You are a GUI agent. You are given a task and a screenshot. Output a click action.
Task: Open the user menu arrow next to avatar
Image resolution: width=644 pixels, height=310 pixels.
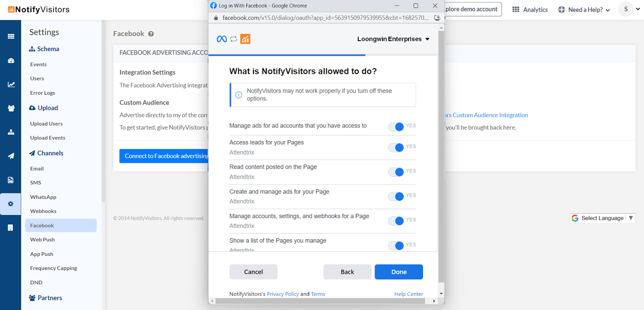[x=638, y=9]
